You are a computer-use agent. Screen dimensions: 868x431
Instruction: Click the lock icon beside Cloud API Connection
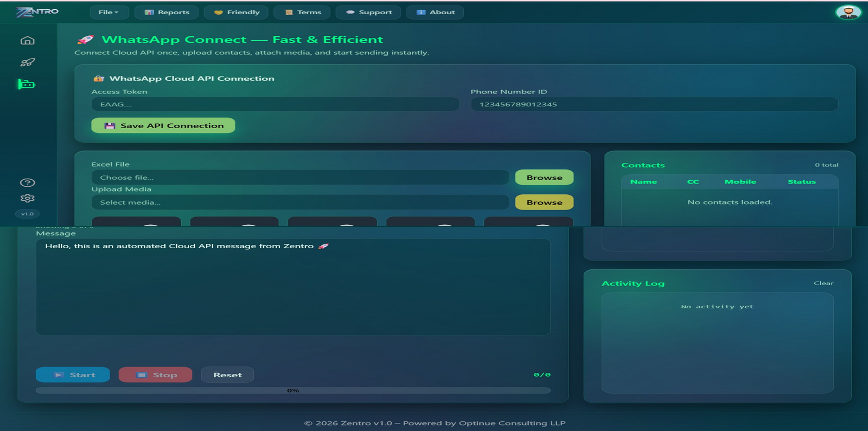point(99,79)
